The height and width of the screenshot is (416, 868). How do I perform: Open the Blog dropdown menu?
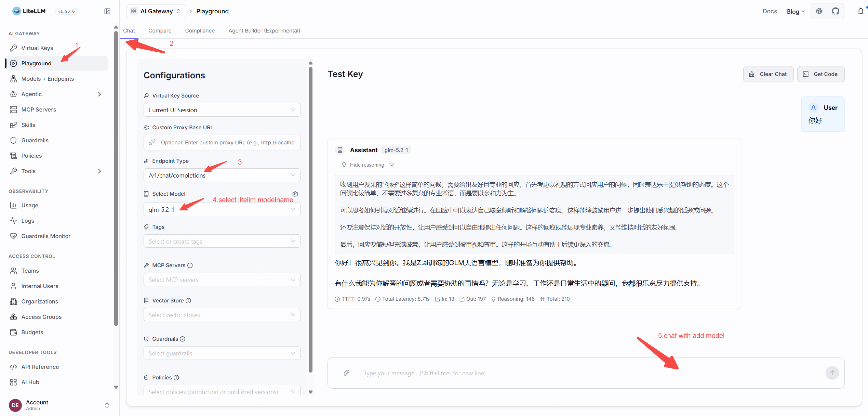796,11
